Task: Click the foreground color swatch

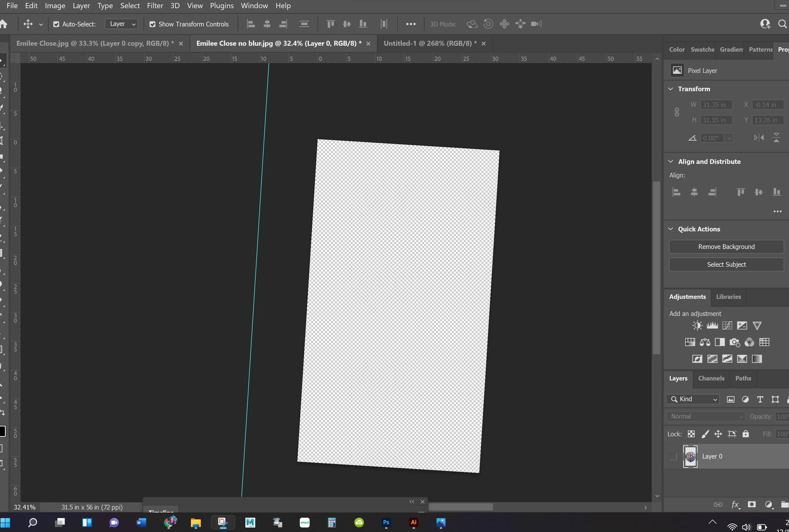Action: [x=2, y=431]
